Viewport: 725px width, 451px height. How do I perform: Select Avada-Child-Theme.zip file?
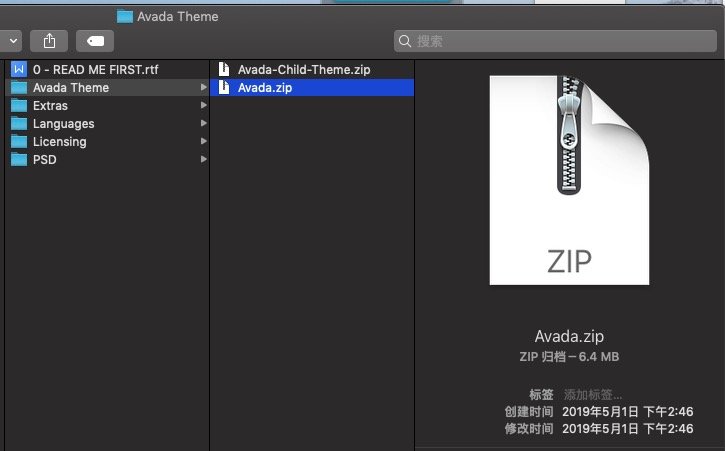[x=312, y=70]
